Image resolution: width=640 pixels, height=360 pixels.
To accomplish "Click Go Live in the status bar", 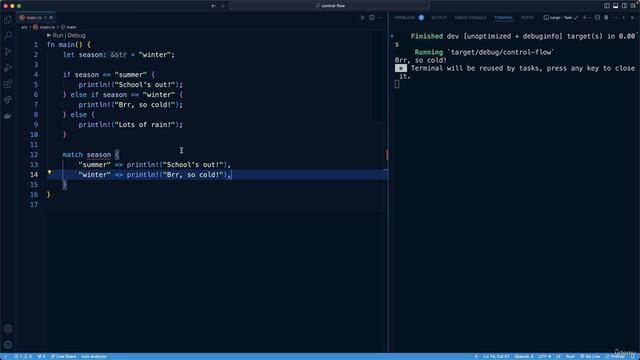I will tap(590, 356).
